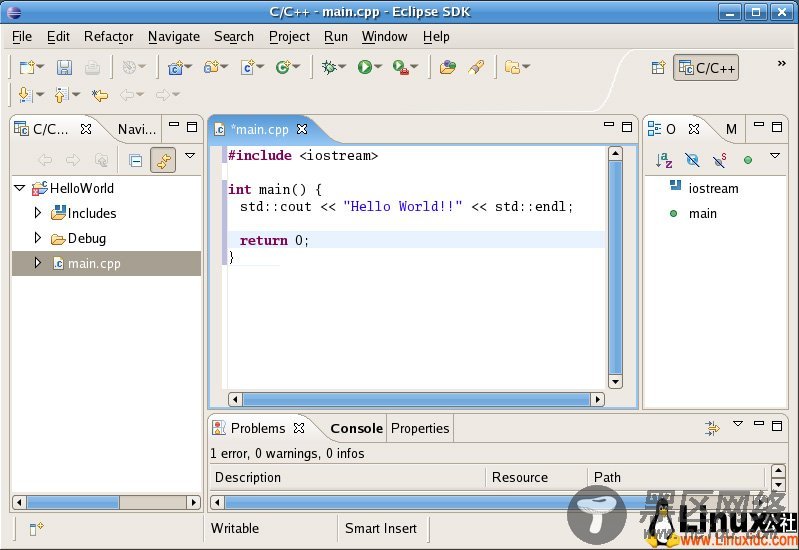This screenshot has height=550, width=799.
Task: Click the Filters icon in Problems view
Action: tap(712, 428)
